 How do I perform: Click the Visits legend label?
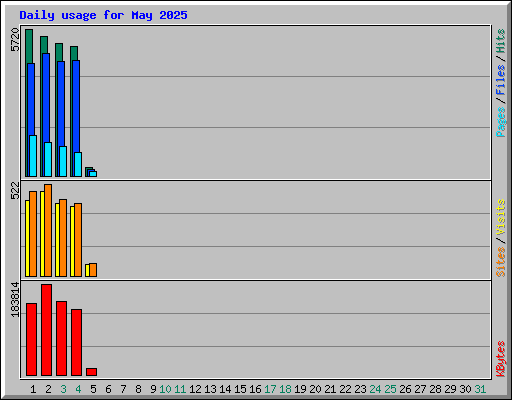pos(501,217)
